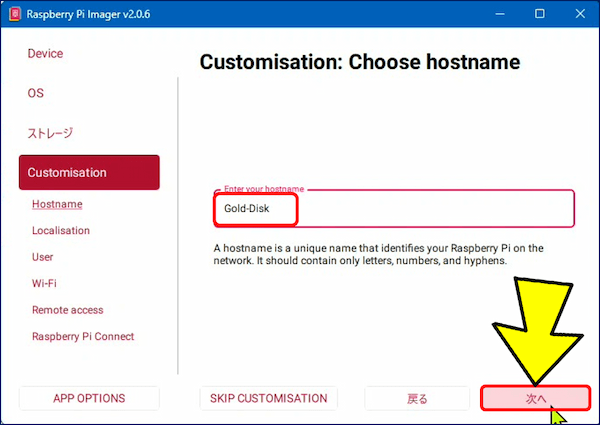Open the Raspberry Pi Connect sub-item

point(83,336)
